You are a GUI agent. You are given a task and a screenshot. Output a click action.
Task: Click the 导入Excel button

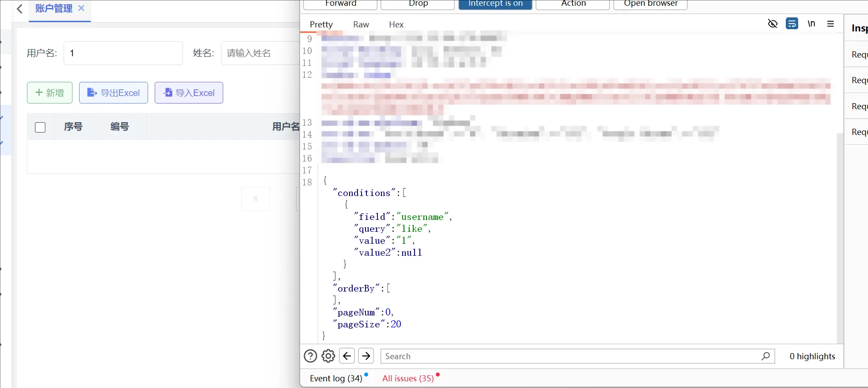189,93
